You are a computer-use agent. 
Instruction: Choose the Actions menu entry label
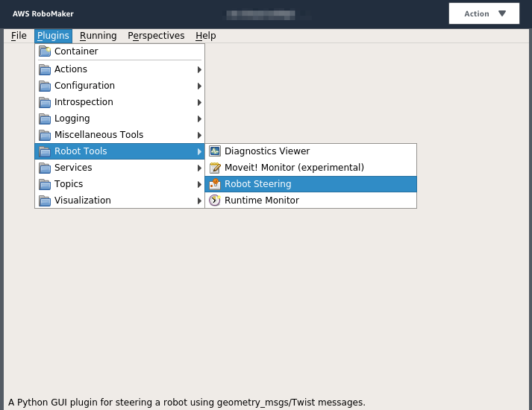(x=71, y=69)
